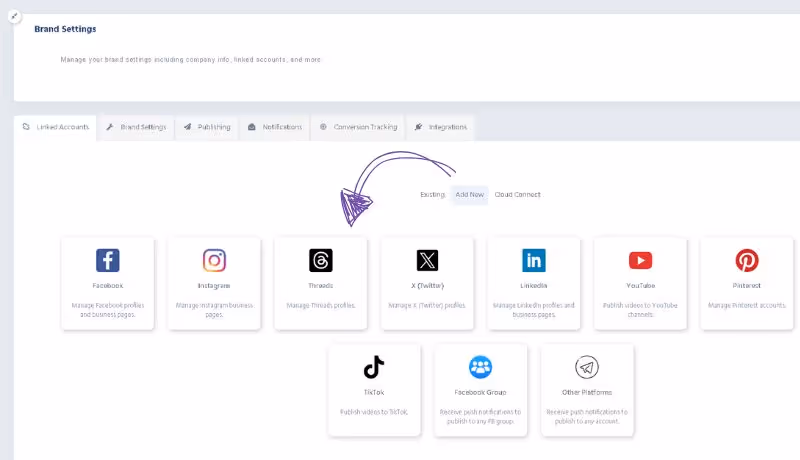This screenshot has height=460, width=800.
Task: Click 'Receive push notifications to publish to any account'
Action: coord(587,417)
